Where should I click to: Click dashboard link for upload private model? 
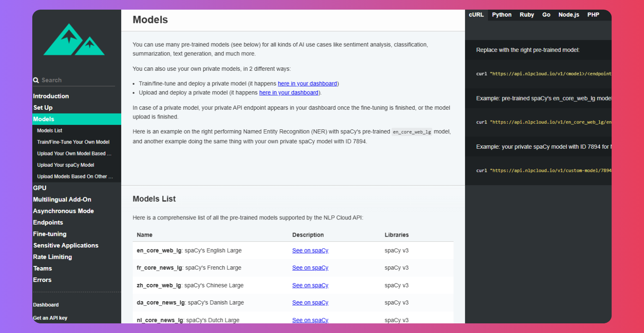[288, 93]
